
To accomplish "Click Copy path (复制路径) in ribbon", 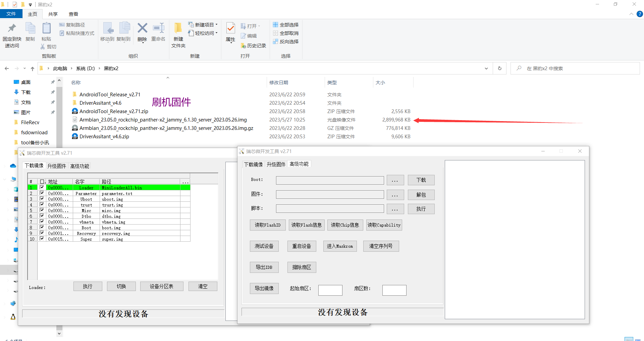I will 72,25.
